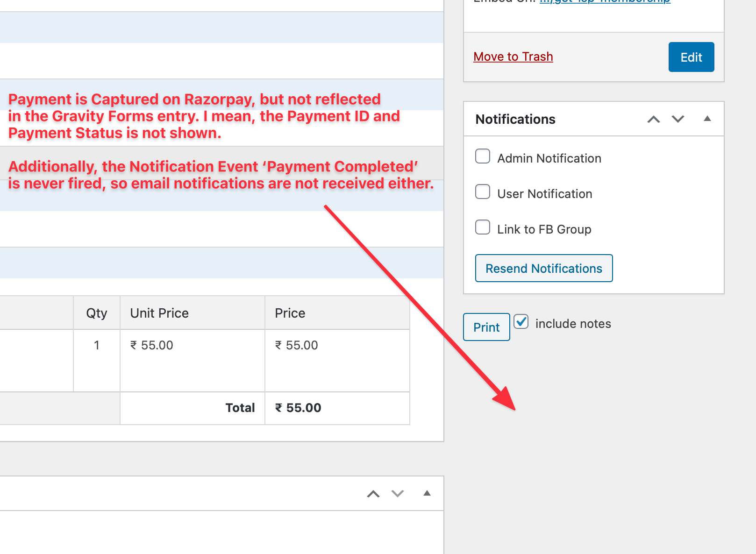
Task: Click the Print button
Action: (x=486, y=327)
